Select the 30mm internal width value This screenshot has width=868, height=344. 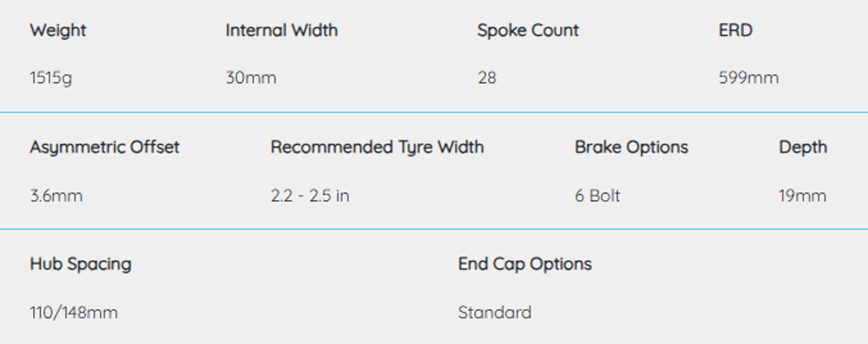click(251, 78)
